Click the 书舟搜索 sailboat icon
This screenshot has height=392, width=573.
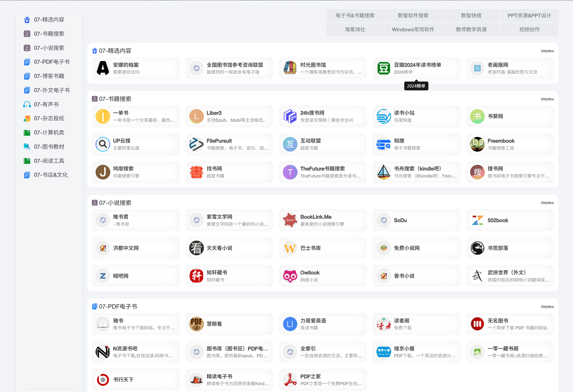[384, 172]
